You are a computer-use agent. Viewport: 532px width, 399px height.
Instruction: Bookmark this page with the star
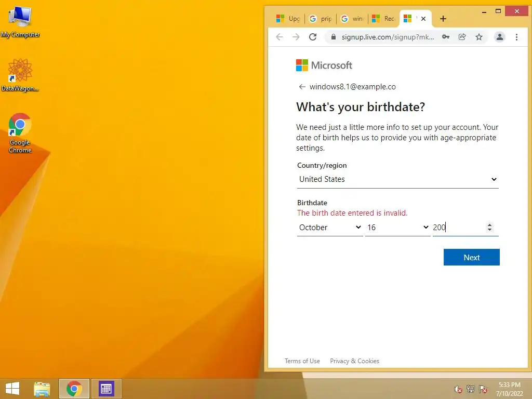(x=478, y=37)
